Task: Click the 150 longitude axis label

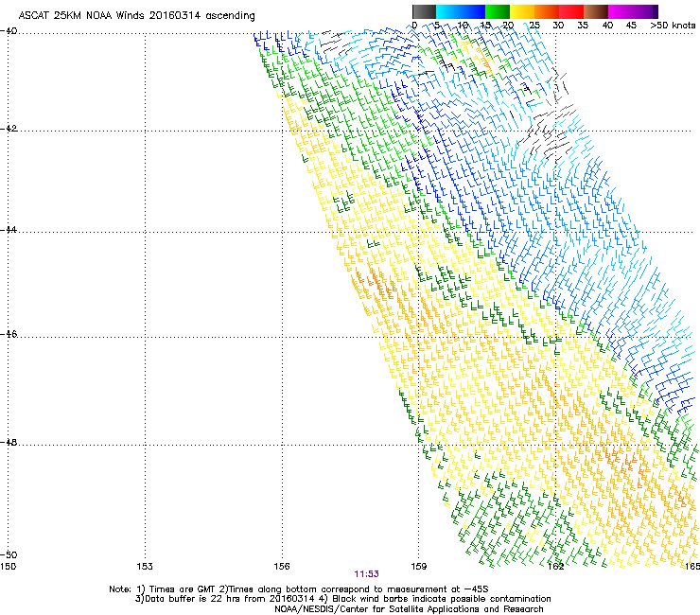Action: (x=8, y=567)
